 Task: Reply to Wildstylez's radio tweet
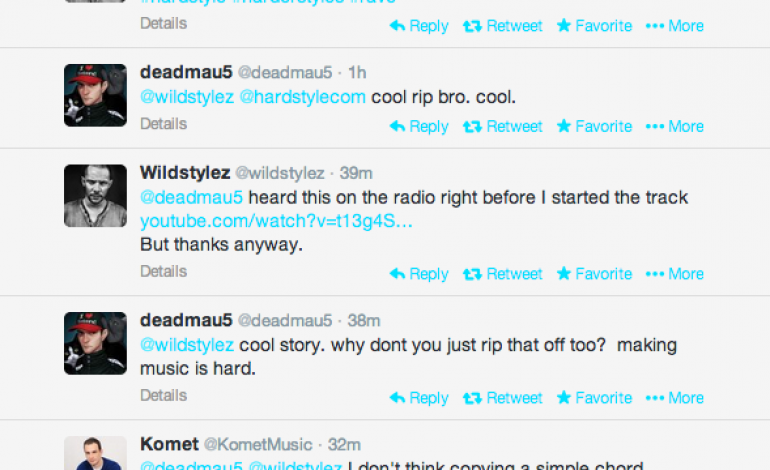(419, 274)
